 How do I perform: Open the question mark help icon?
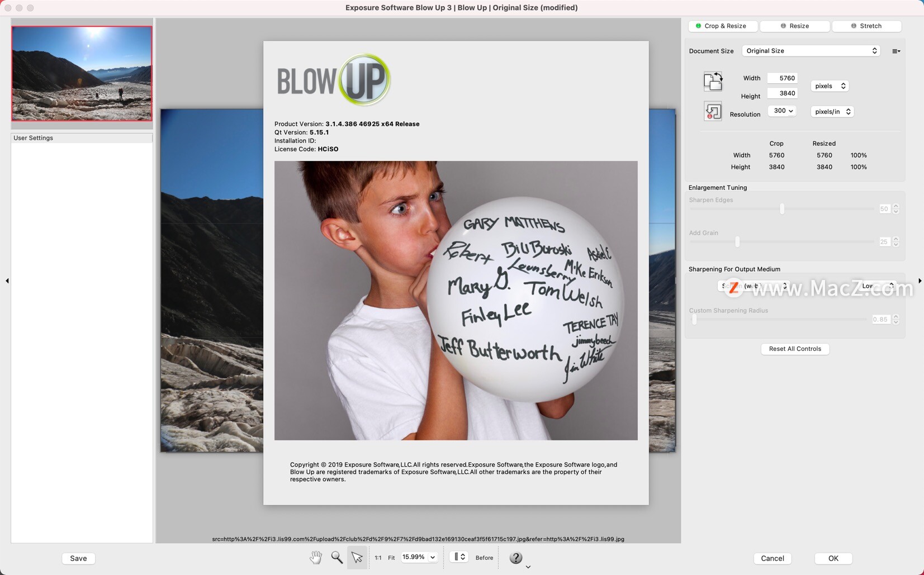(516, 558)
